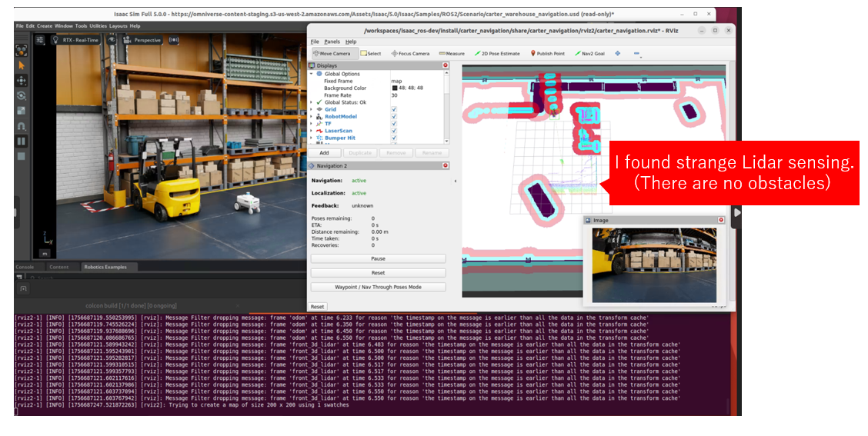The height and width of the screenshot is (436, 868).
Task: Click Waypoint / Nav Through Poses Mode button
Action: (378, 287)
